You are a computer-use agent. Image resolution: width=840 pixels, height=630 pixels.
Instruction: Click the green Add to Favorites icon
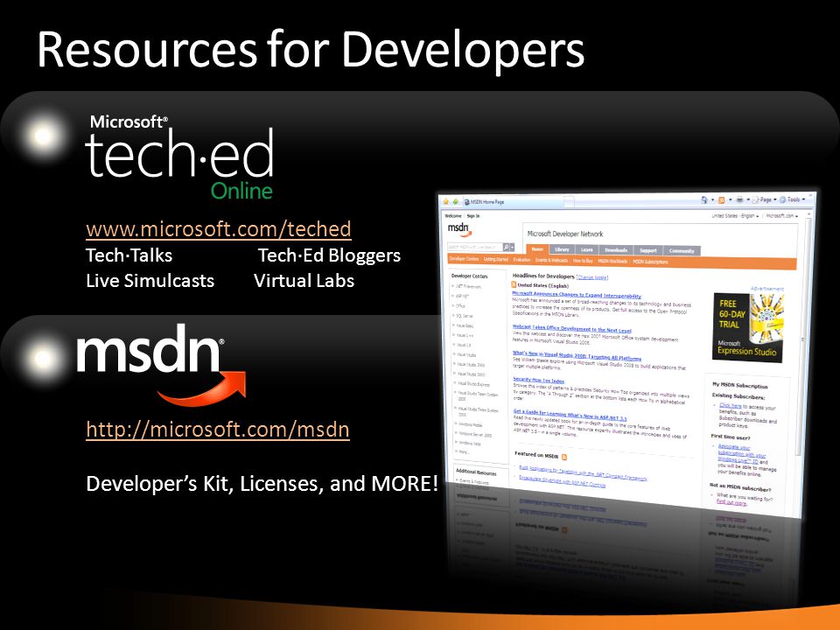pyautogui.click(x=455, y=202)
